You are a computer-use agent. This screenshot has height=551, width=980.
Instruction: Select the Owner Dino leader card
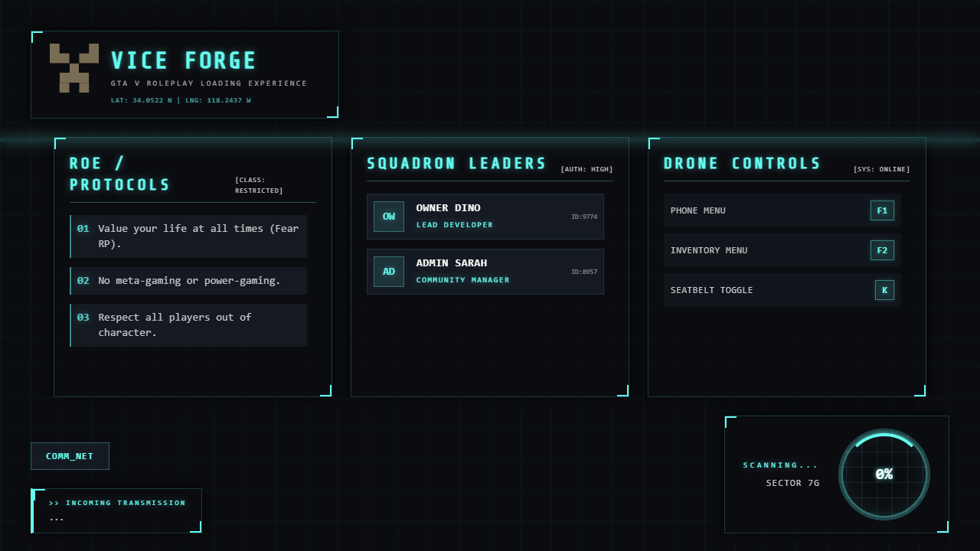(x=485, y=217)
